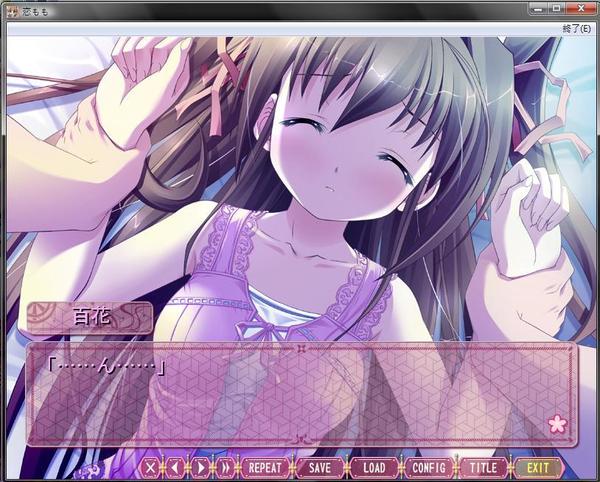This screenshot has height=482, width=600.
Task: Open the LOAD menu
Action: pos(374,467)
